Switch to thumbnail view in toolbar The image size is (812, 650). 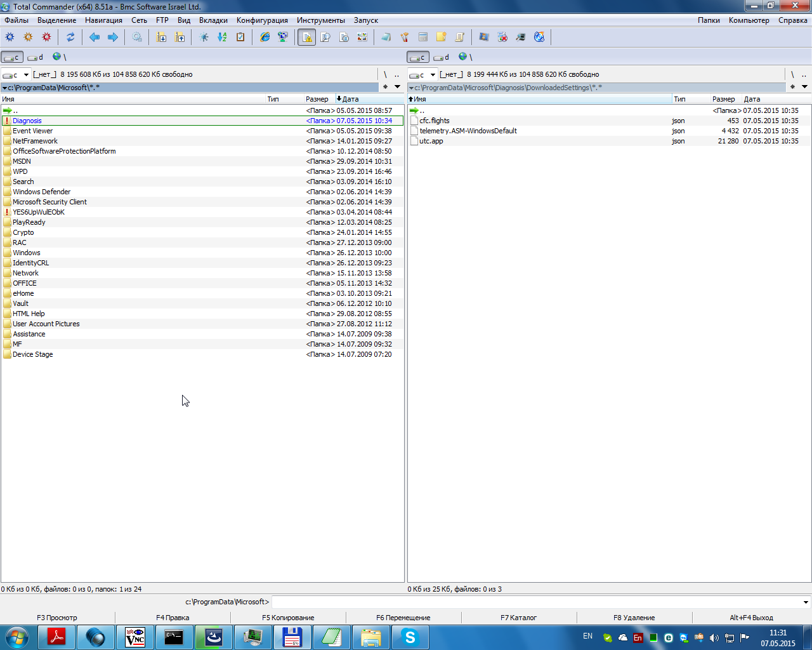[362, 37]
